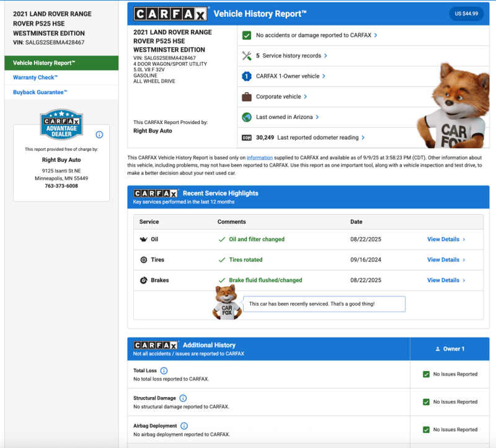Click the Date column header
This screenshot has width=496, height=448.
(x=356, y=222)
